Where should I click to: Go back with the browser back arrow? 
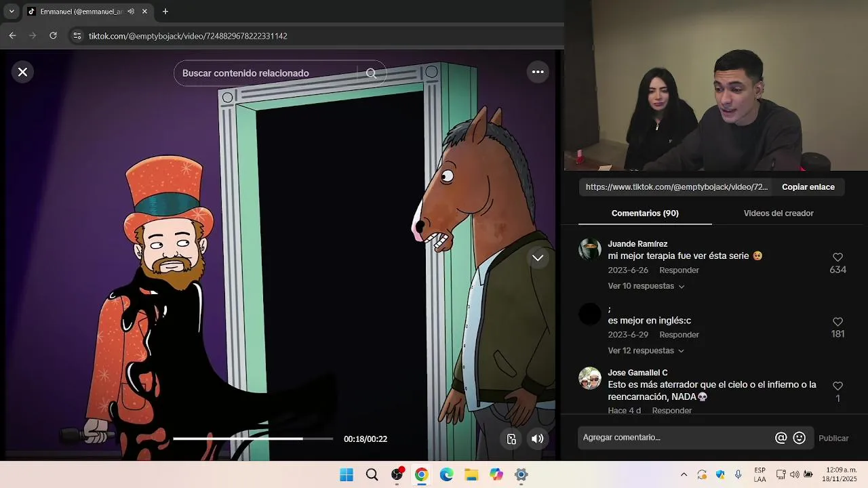[x=12, y=36]
